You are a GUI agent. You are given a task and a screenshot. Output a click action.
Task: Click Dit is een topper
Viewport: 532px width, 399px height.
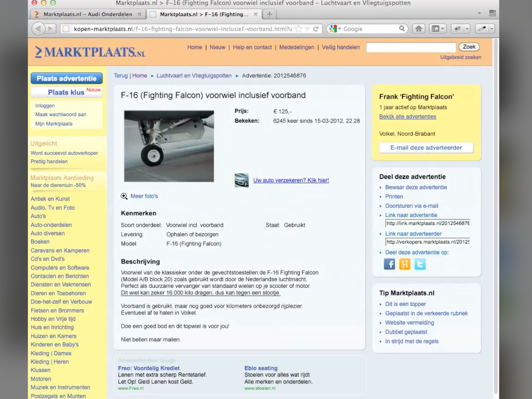tap(405, 304)
